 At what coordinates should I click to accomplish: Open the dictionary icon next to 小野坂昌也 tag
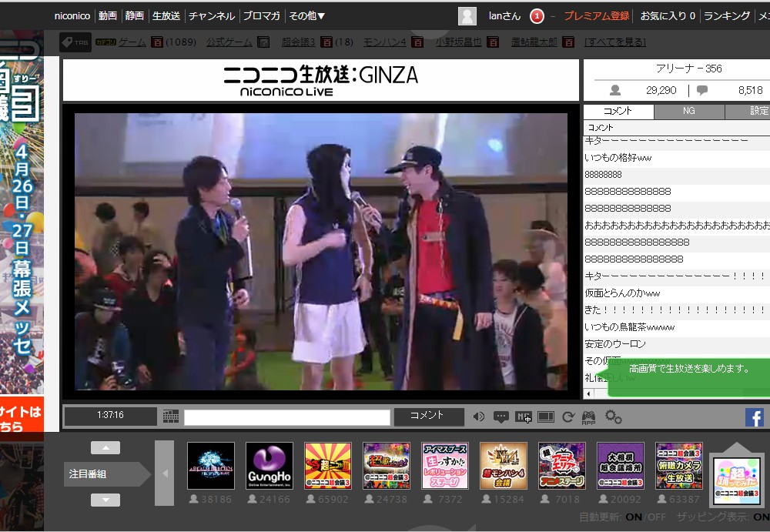click(x=493, y=42)
